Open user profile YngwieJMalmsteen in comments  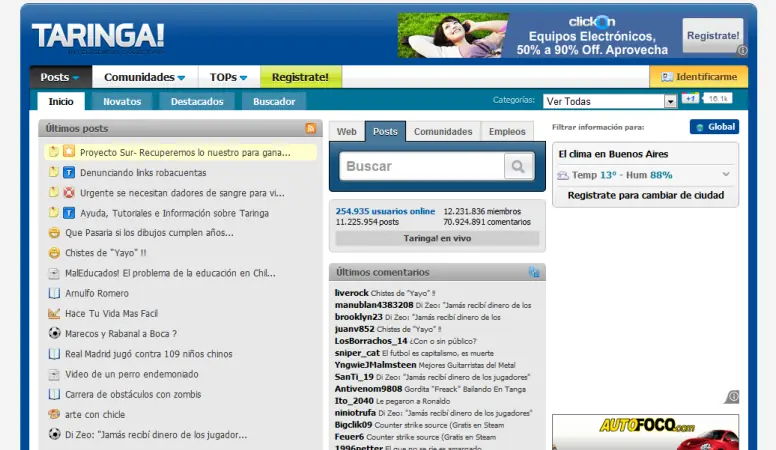point(375,365)
